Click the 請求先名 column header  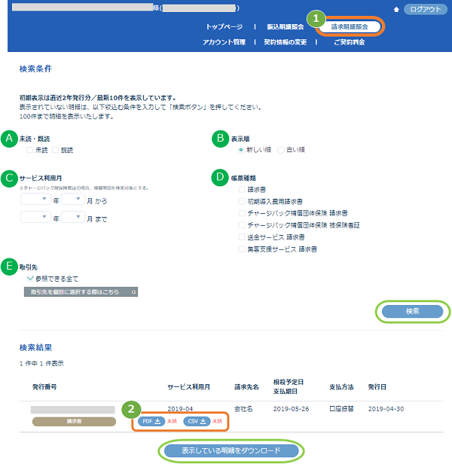[x=246, y=387]
